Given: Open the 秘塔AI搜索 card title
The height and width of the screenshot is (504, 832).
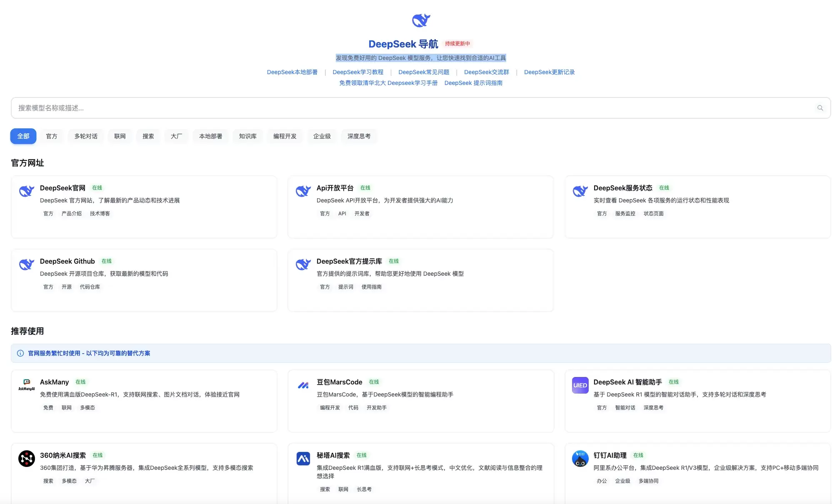Looking at the screenshot, I should (333, 455).
